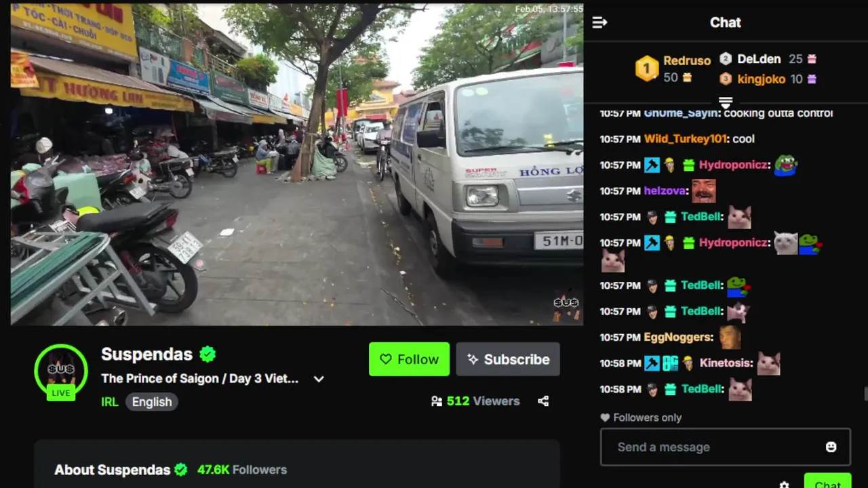Click the chat scrollbar thumb
This screenshot has height=488, width=868.
tap(865, 394)
